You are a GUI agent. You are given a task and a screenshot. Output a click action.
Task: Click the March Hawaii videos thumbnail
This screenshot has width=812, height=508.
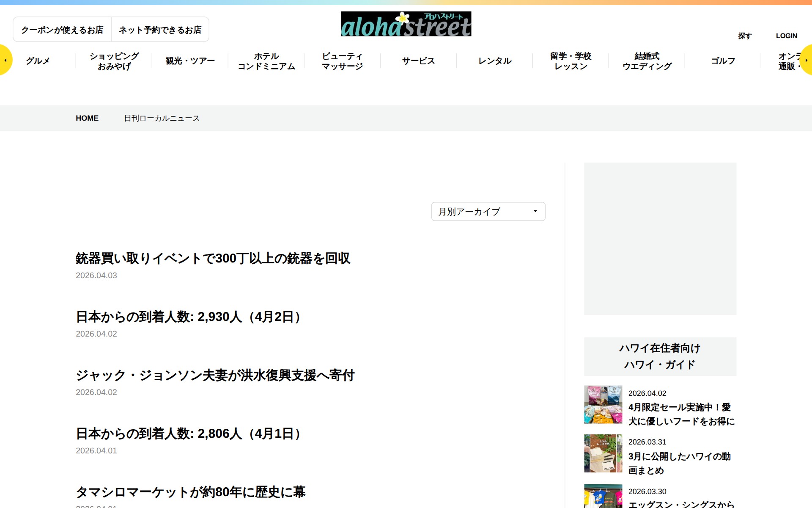click(x=603, y=453)
